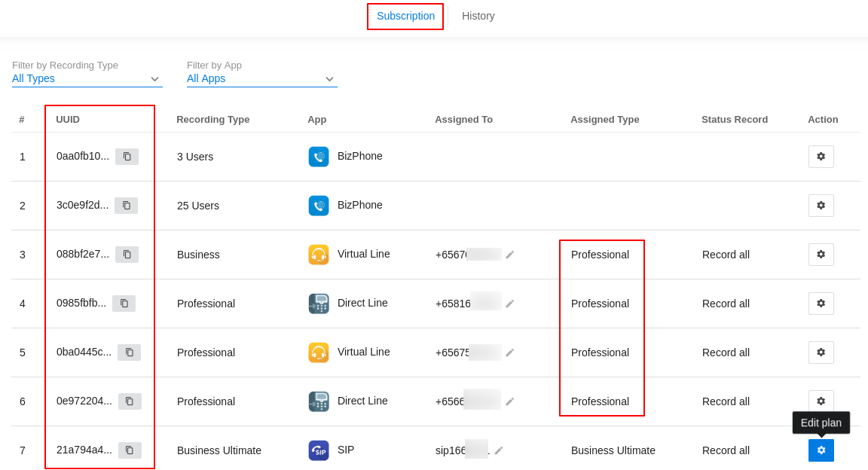Click the UUID text 21a794a4...

[x=84, y=450]
